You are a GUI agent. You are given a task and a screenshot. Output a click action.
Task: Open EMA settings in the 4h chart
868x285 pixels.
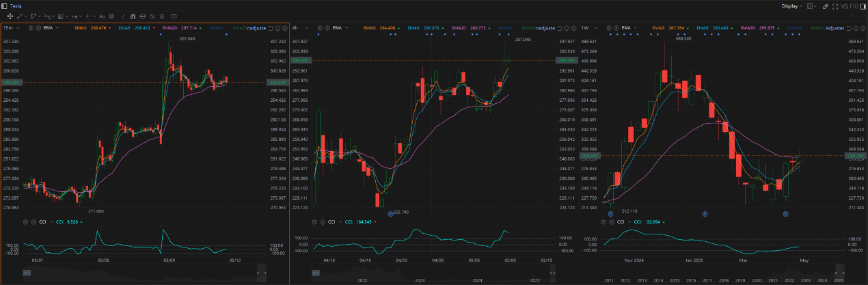(320, 28)
